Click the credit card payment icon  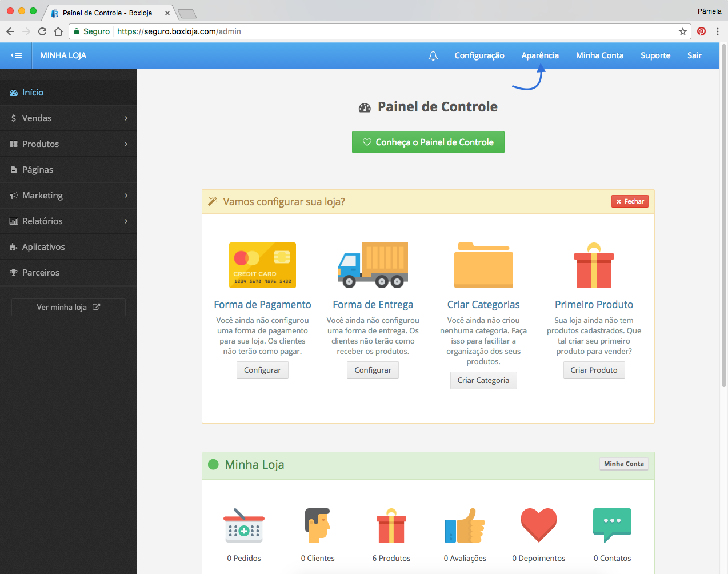262,265
